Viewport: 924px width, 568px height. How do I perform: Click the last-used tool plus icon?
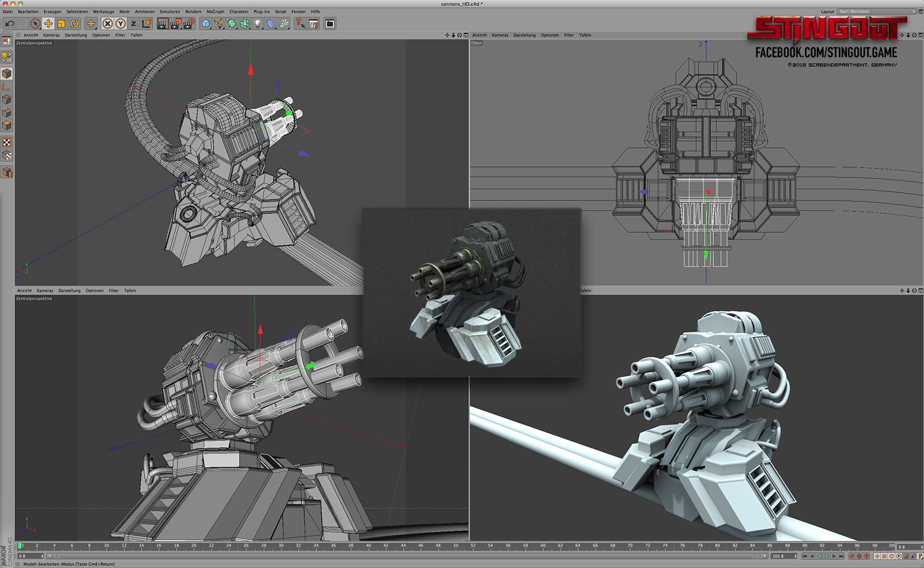pyautogui.click(x=91, y=23)
